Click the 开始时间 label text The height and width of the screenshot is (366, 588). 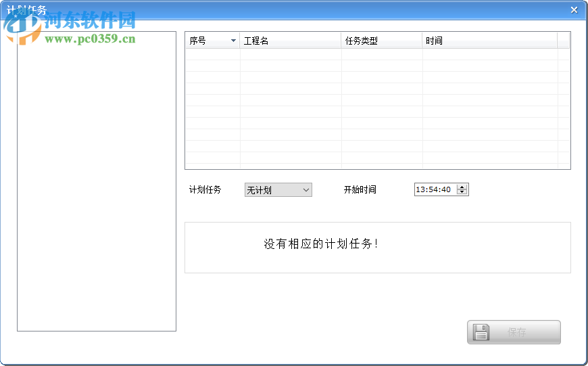[x=360, y=189]
